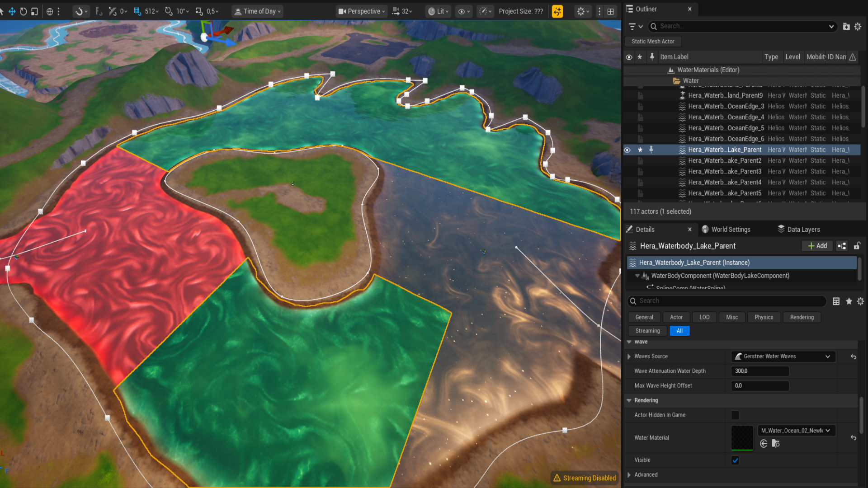
Task: Select the Rotate transform tool
Action: (23, 11)
